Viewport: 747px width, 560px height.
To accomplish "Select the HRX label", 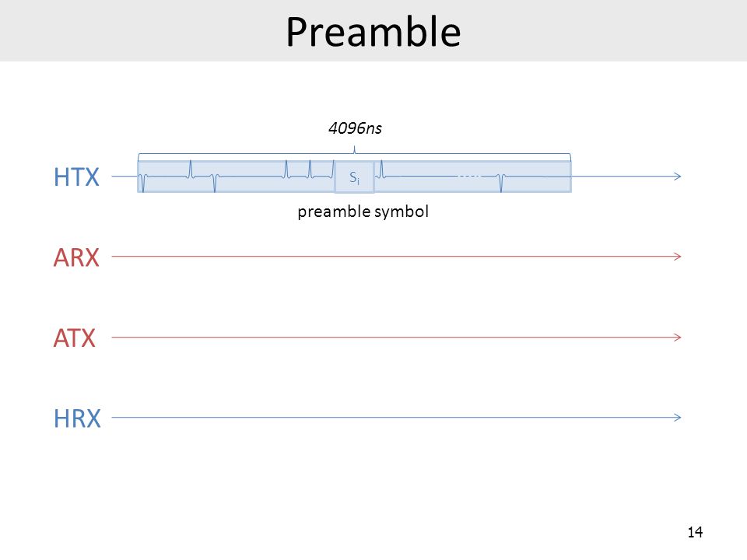I will (x=77, y=418).
